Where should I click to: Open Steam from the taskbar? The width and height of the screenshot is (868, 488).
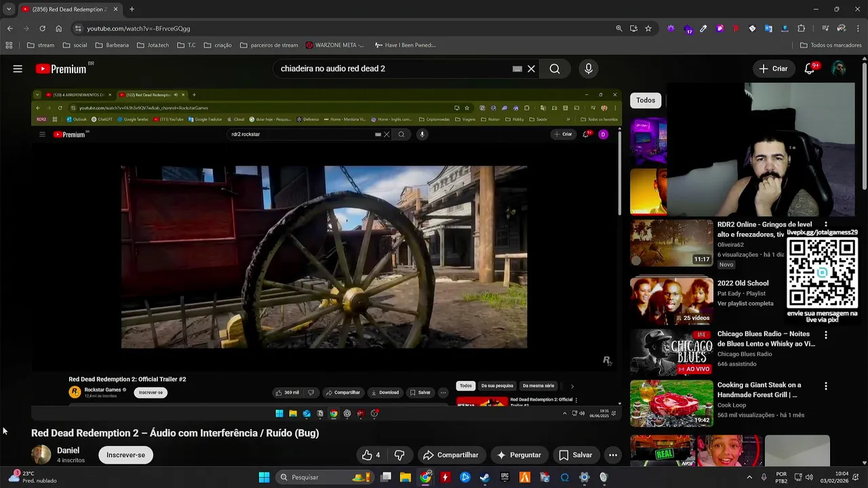tap(484, 477)
